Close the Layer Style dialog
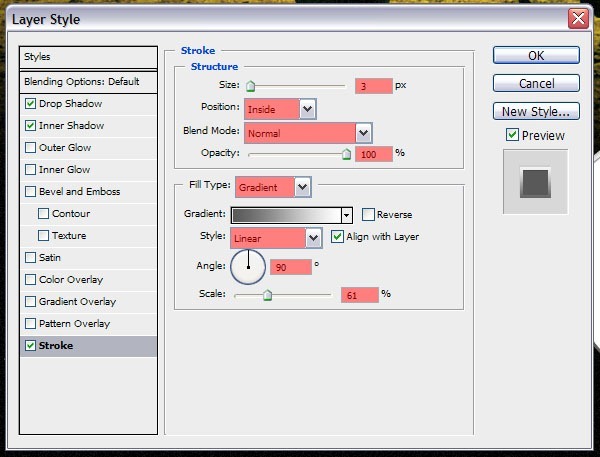 [x=577, y=19]
